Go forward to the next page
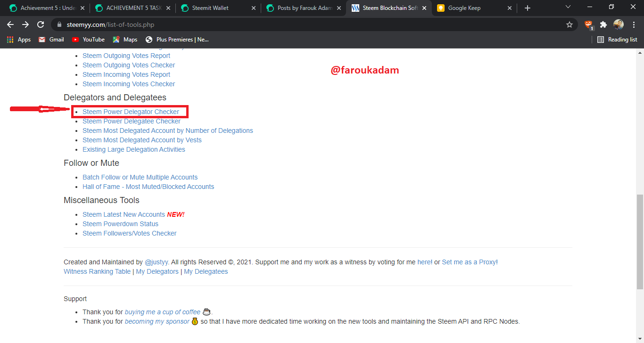 click(25, 24)
